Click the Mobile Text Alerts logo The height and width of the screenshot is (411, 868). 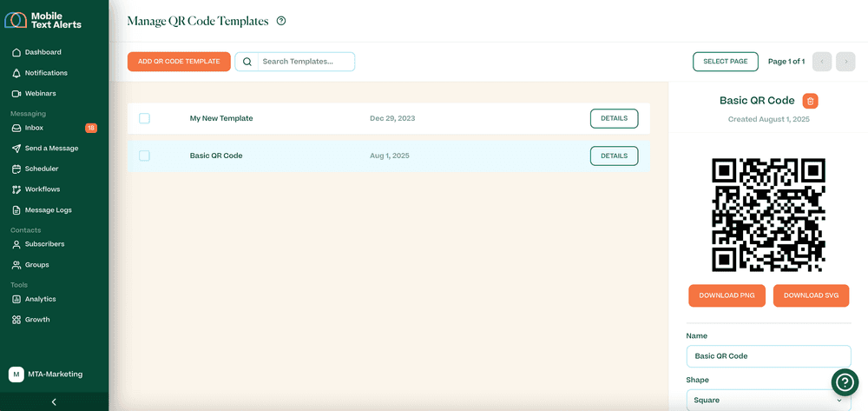tap(43, 20)
